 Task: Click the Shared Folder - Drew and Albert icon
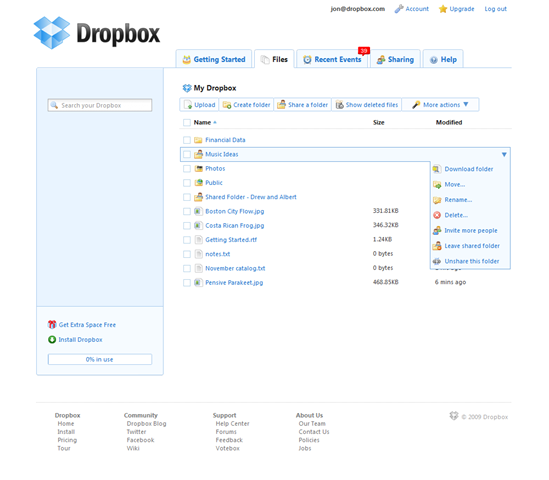click(x=199, y=197)
